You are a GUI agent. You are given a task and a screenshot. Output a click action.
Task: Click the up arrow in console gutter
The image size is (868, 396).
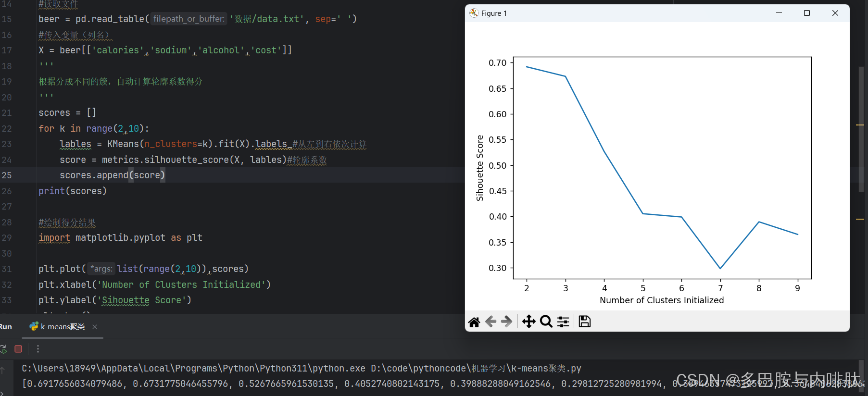3,370
